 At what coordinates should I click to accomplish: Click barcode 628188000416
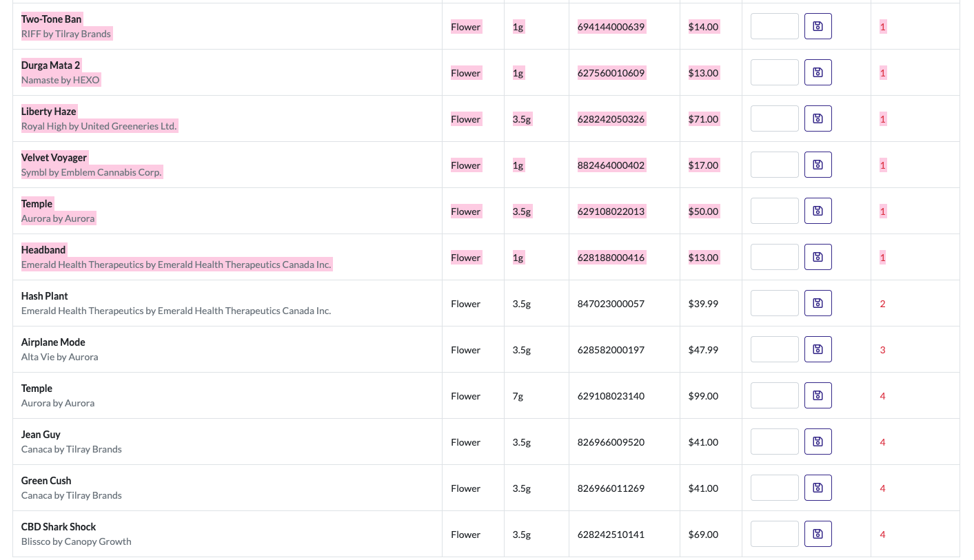pos(611,258)
